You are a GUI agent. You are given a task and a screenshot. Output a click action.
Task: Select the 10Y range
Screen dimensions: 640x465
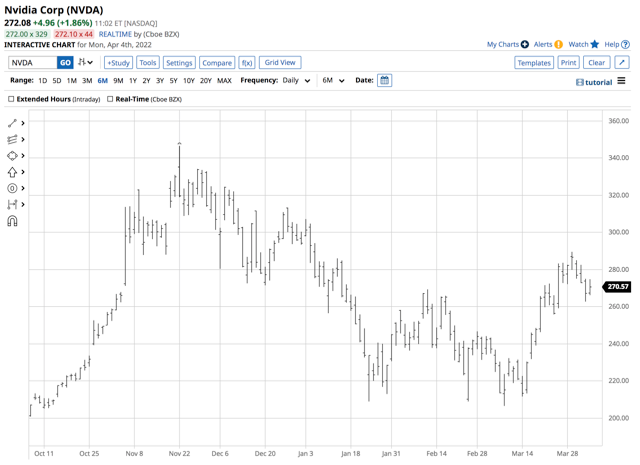[x=189, y=80]
